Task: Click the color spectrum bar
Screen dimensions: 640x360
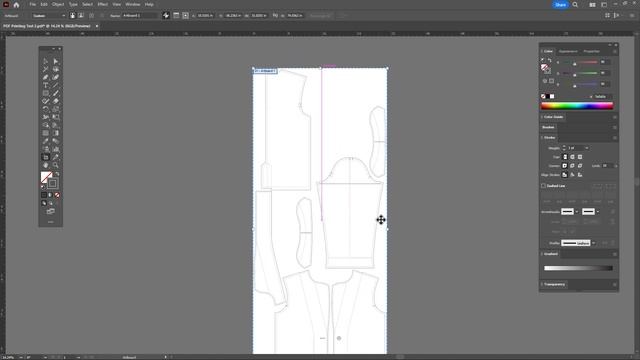Action: pyautogui.click(x=577, y=106)
